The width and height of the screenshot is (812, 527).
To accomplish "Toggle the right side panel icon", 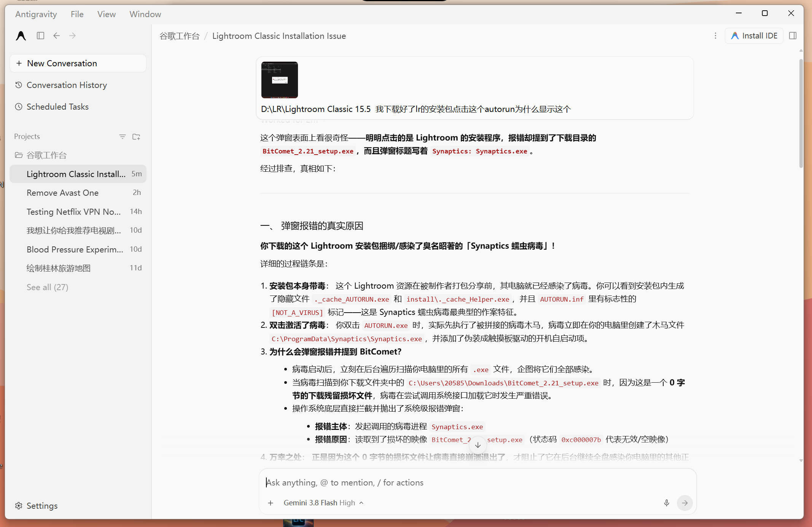I will 793,36.
